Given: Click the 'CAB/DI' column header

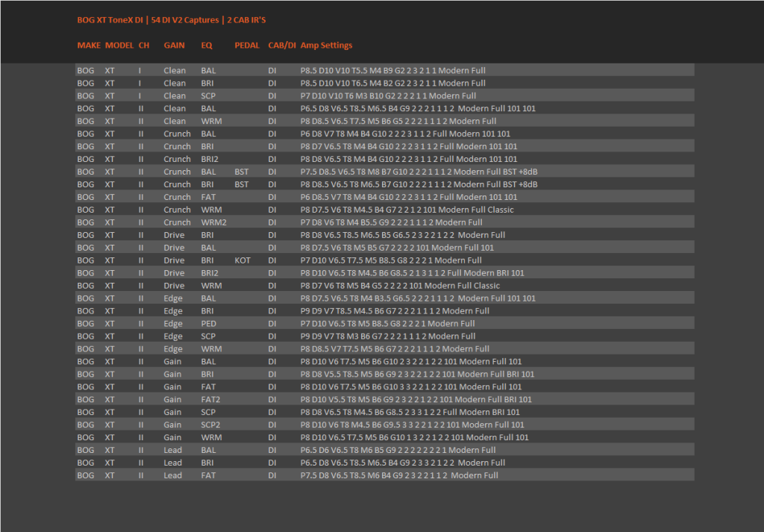Looking at the screenshot, I should (282, 46).
